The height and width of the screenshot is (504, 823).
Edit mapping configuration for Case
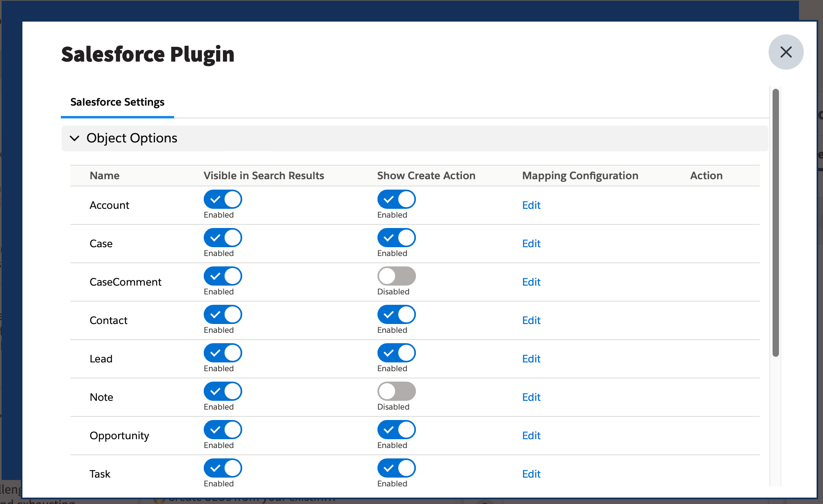(531, 244)
